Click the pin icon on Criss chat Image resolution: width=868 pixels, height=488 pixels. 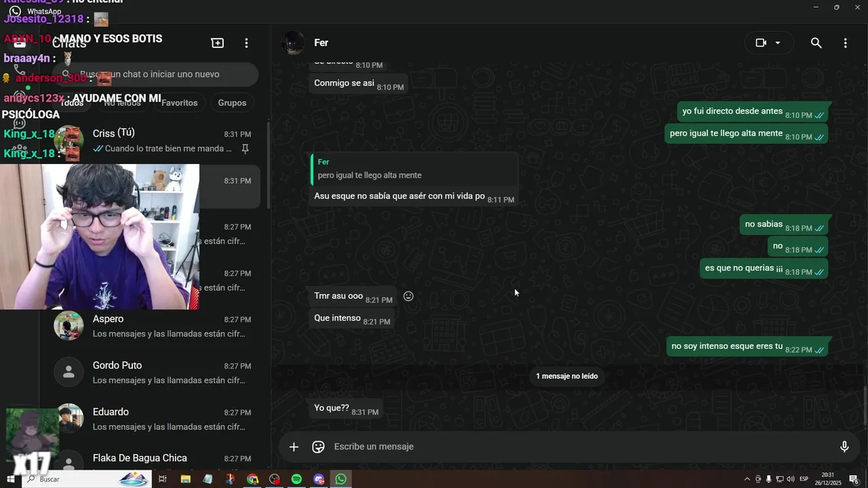click(245, 148)
